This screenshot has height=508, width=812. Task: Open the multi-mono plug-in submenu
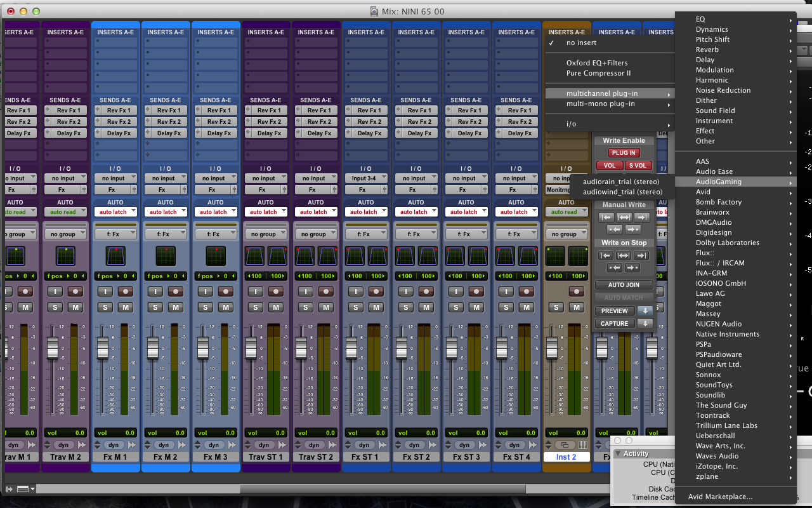(x=610, y=104)
